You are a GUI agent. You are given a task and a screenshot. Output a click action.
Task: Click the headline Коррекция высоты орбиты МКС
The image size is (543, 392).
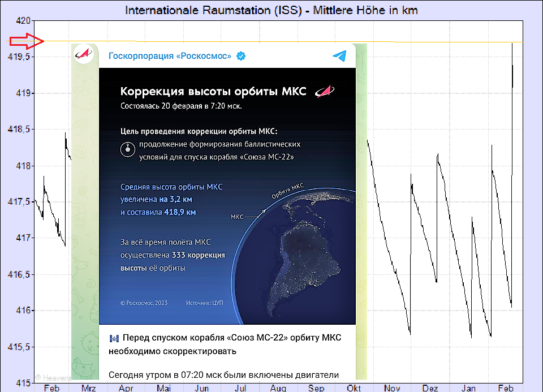[x=214, y=92]
